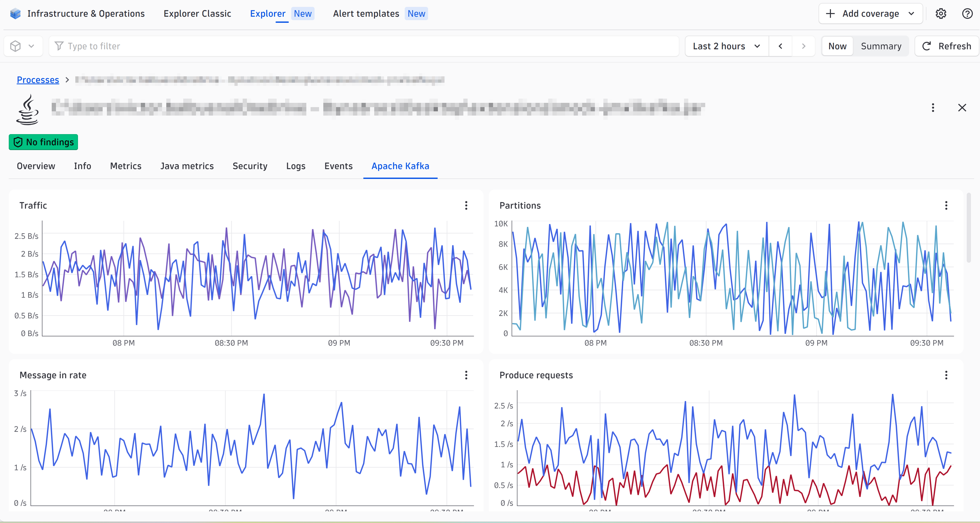
Task: Open the help question mark icon
Action: pyautogui.click(x=967, y=14)
